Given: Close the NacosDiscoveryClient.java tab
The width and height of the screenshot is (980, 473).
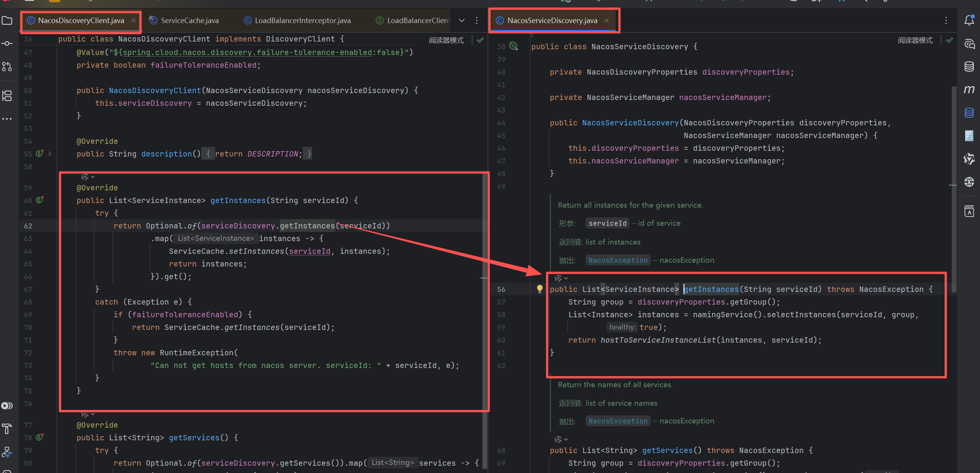Looking at the screenshot, I should point(134,20).
